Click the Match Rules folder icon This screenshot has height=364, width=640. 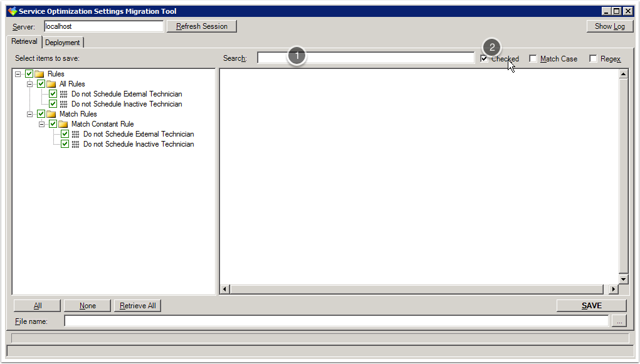[51, 114]
